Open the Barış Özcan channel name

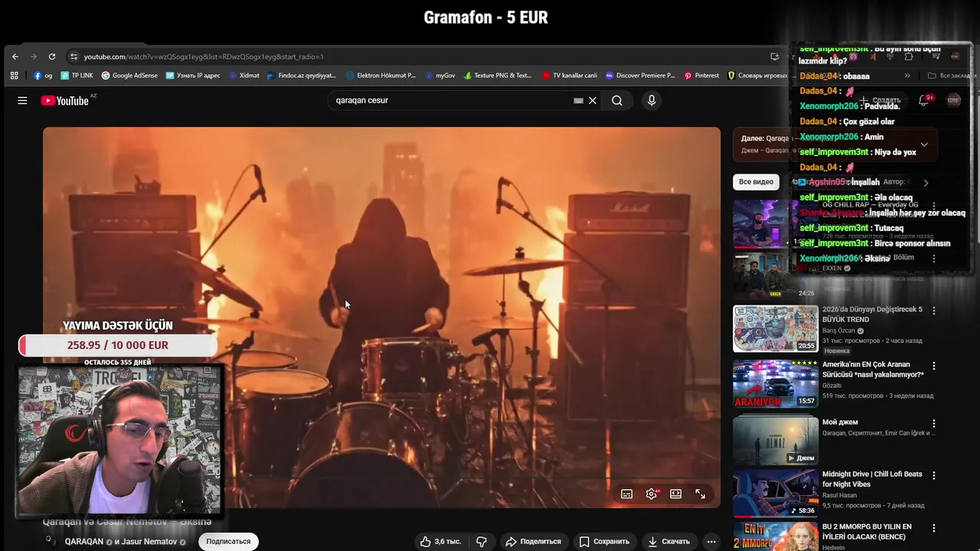(838, 331)
